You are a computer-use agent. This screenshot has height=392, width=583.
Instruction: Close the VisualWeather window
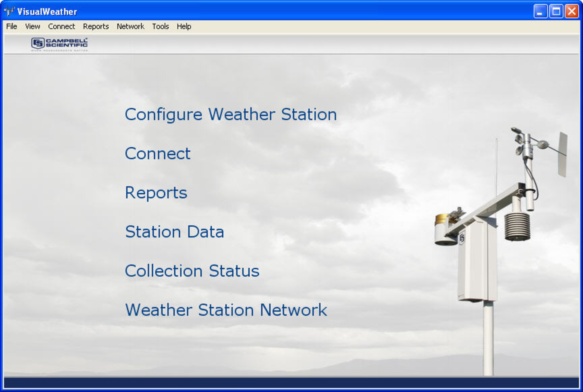point(571,11)
